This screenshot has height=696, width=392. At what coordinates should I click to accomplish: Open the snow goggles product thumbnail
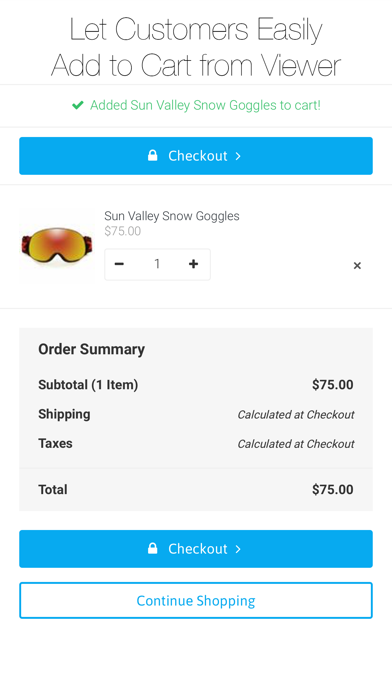click(57, 246)
